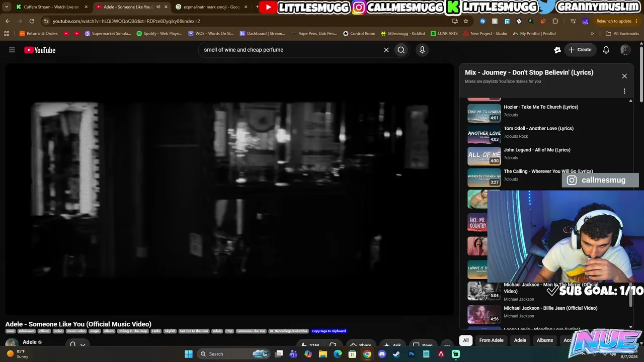Open the Adele channel name link
644x362 pixels.
pyautogui.click(x=30, y=342)
